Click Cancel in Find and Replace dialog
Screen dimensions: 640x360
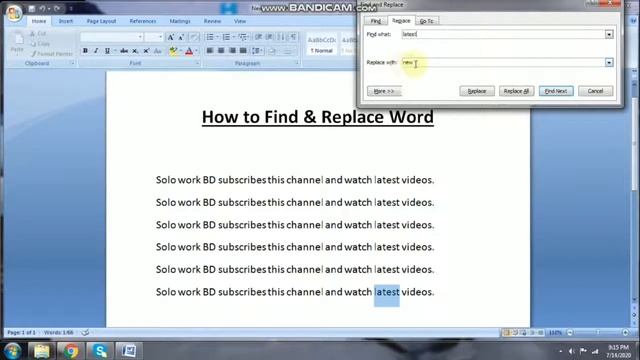tap(596, 91)
